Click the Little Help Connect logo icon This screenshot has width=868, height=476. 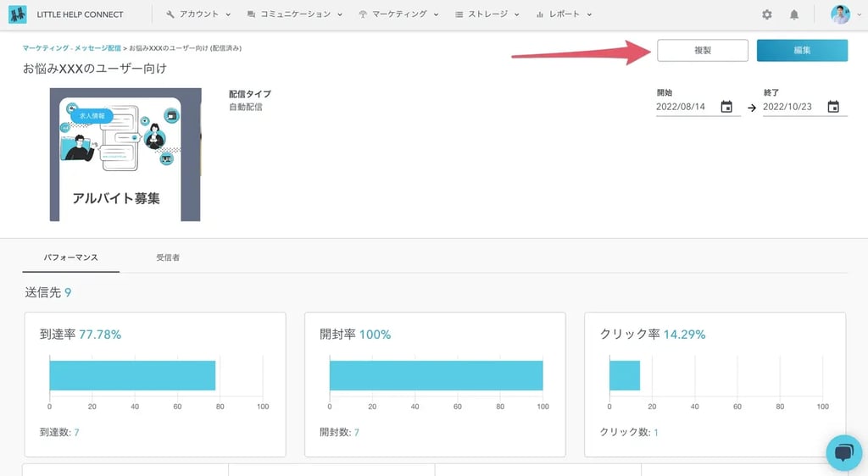(x=17, y=14)
